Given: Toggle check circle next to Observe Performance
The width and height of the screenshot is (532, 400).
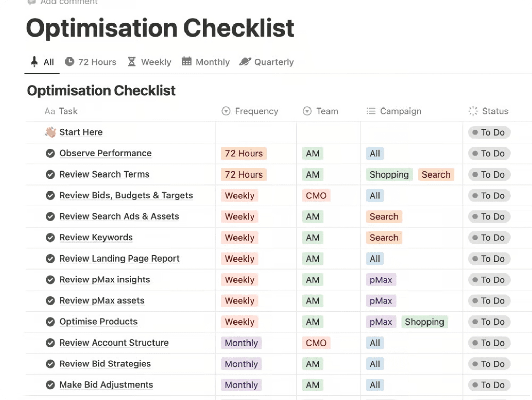Looking at the screenshot, I should [50, 153].
